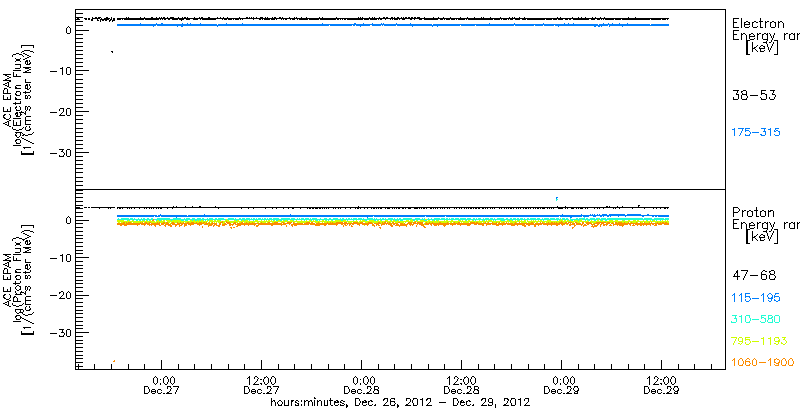The height and width of the screenshot is (410, 800).
Task: Click the proton panel -30 y-axis tick label
Action: [x=61, y=332]
